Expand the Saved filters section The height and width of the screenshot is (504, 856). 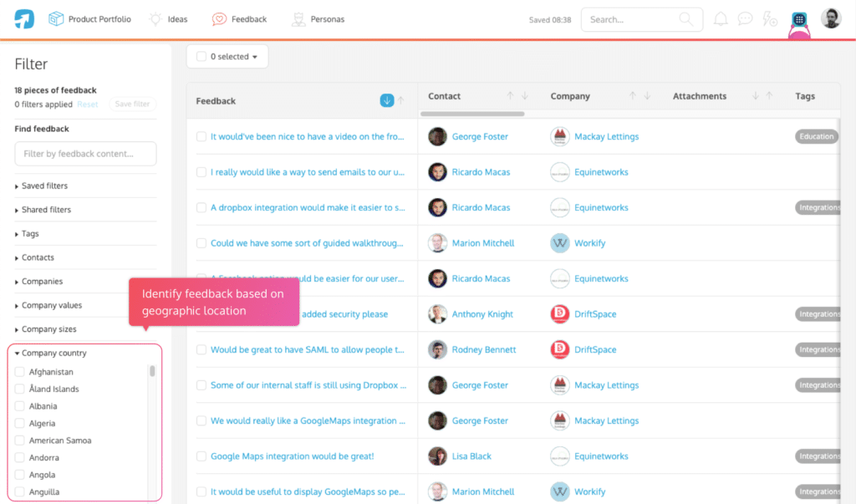pyautogui.click(x=42, y=186)
